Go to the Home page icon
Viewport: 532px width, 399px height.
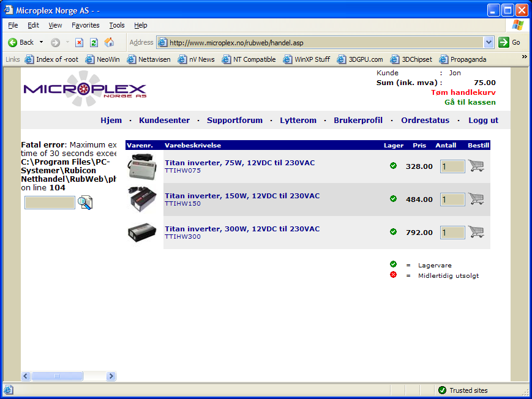[x=109, y=42]
